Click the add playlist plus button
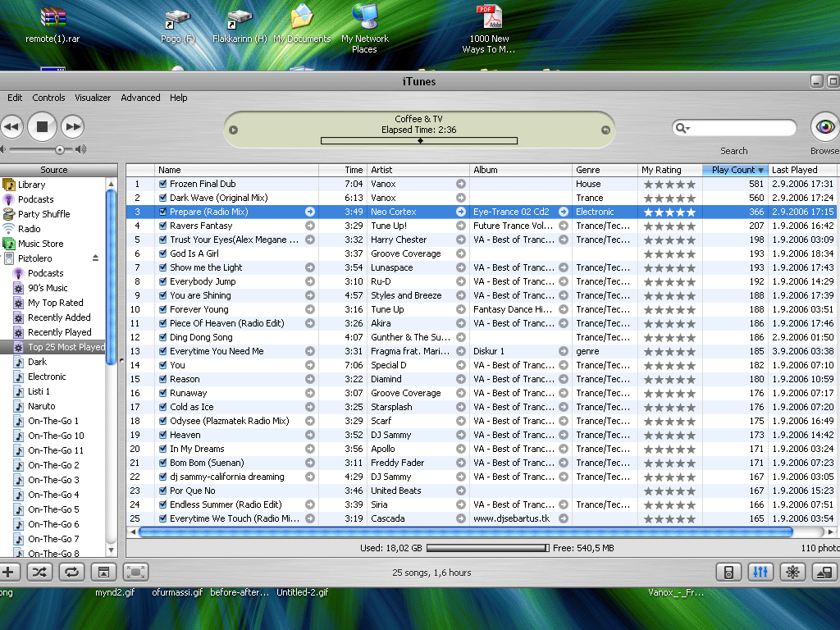Viewport: 840px width, 630px height. [x=8, y=572]
